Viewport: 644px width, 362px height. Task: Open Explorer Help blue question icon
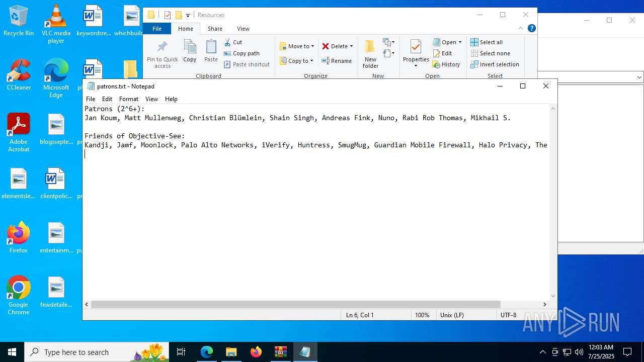(531, 29)
